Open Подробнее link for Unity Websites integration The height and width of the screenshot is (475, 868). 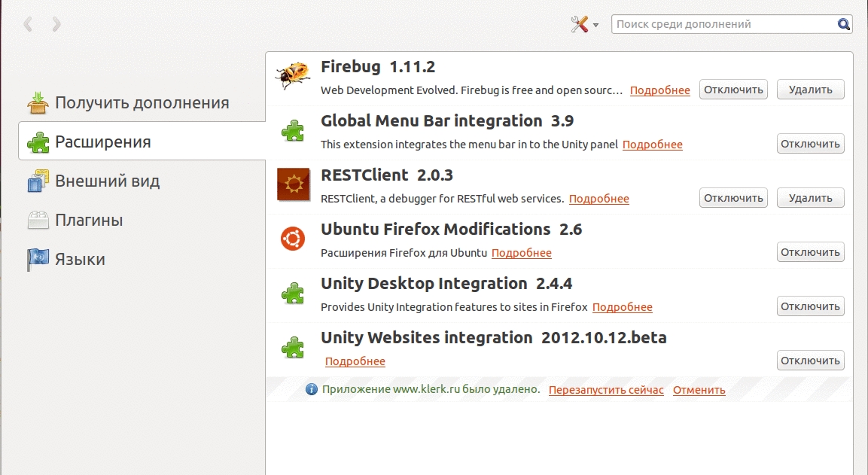pos(355,361)
